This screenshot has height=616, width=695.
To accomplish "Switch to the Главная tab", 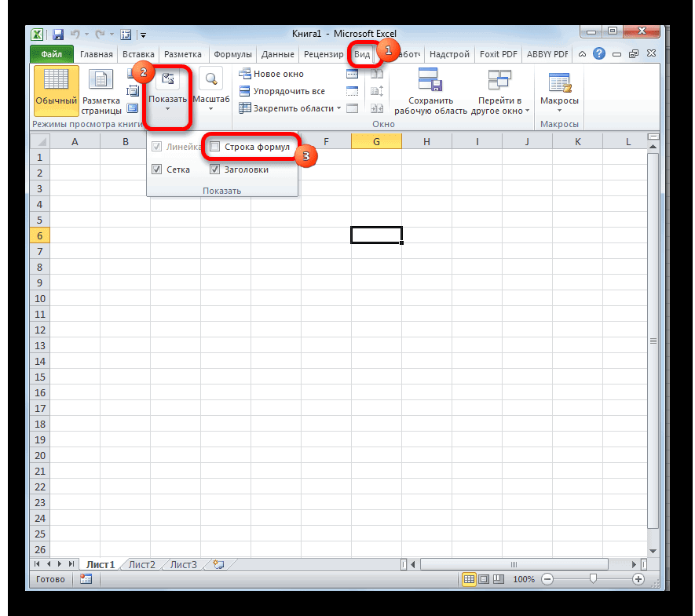I will pyautogui.click(x=96, y=54).
